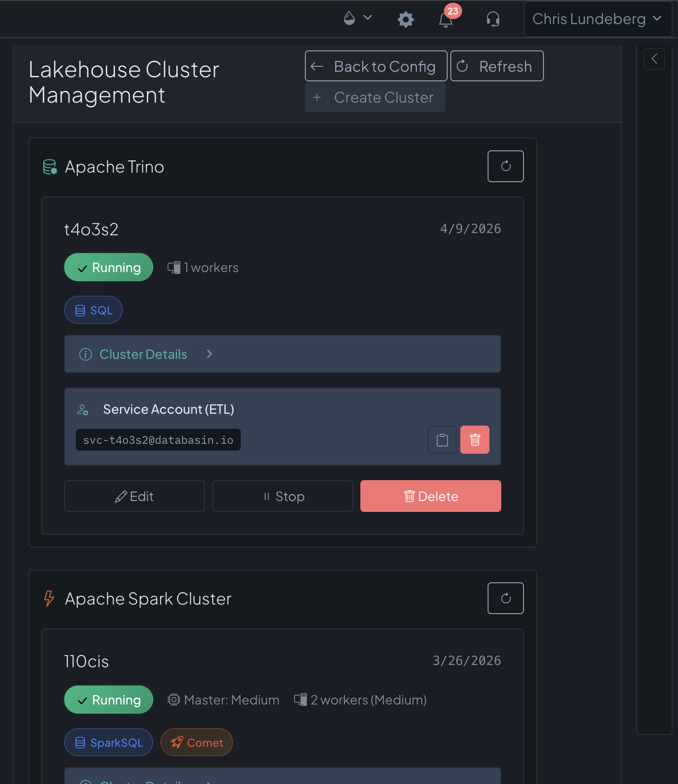This screenshot has height=784, width=678.
Task: Click the service account user-gear icon
Action: click(x=83, y=410)
